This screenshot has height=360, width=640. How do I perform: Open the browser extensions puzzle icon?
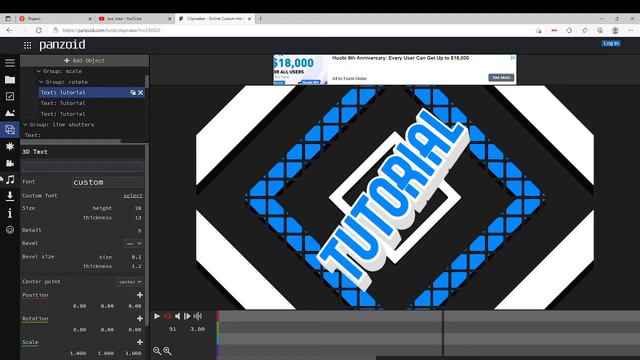[x=569, y=30]
